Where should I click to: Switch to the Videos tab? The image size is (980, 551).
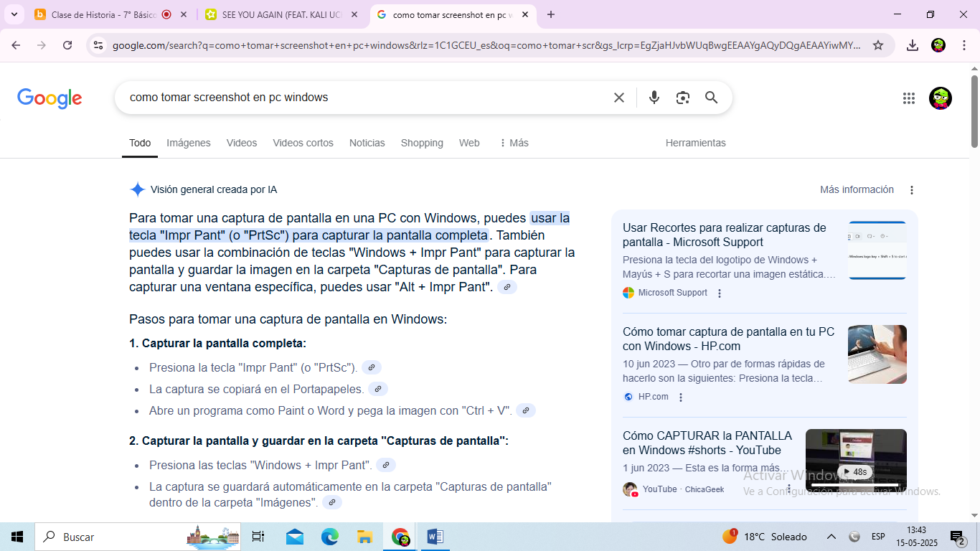pos(242,143)
